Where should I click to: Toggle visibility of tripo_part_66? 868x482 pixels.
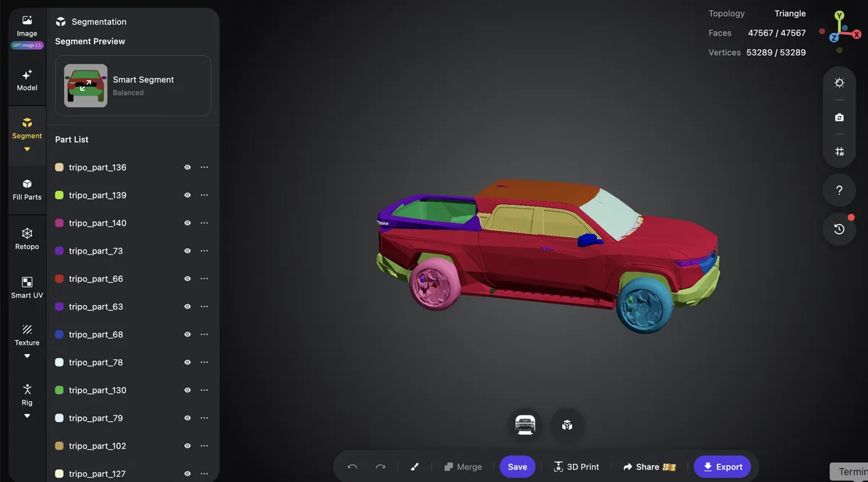pyautogui.click(x=187, y=279)
